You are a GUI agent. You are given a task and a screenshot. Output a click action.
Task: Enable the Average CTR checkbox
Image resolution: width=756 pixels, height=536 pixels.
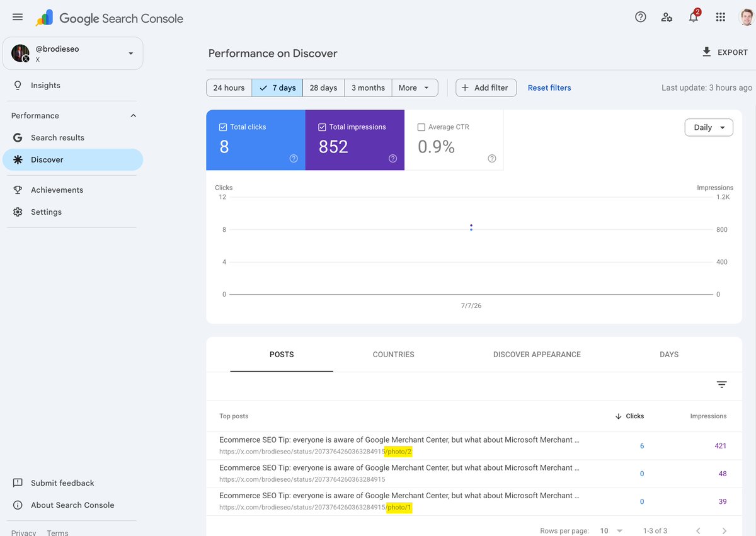421,127
